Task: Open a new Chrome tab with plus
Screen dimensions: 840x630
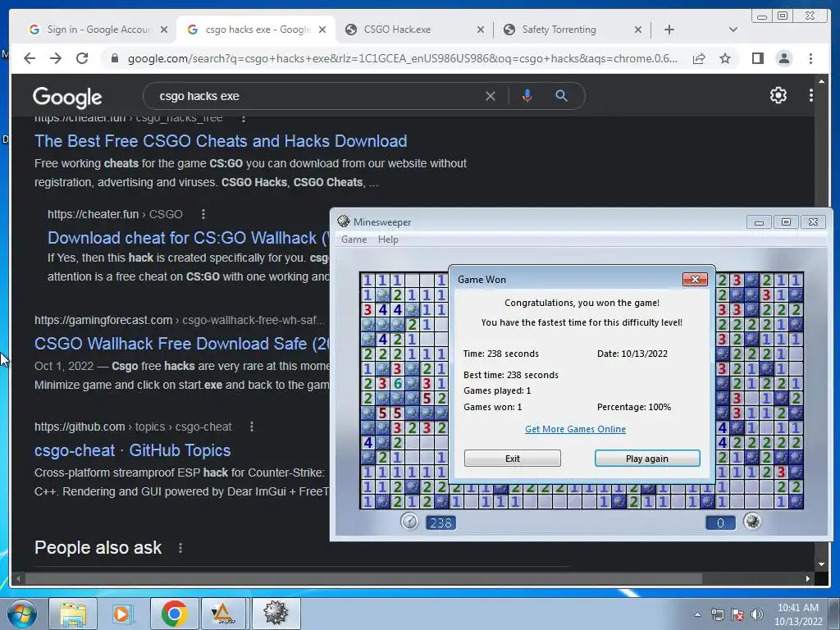Action: tap(669, 30)
